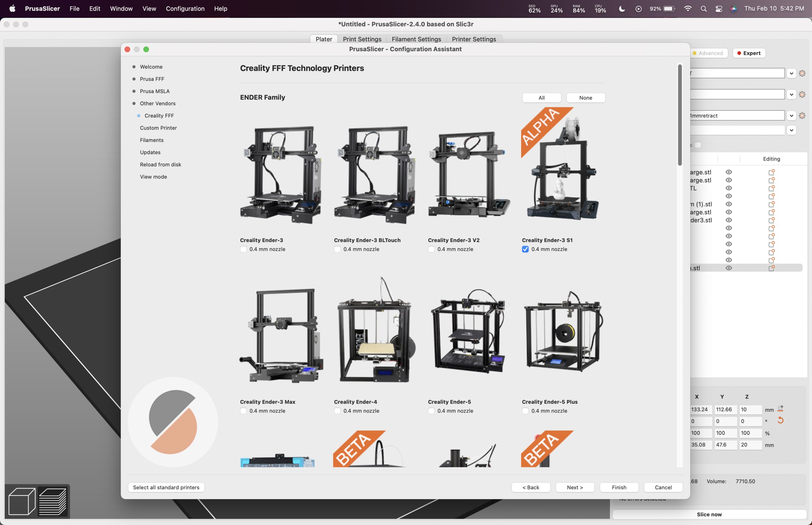Click the uniform scaling lock icon near mm label
812x525 pixels.
click(780, 408)
